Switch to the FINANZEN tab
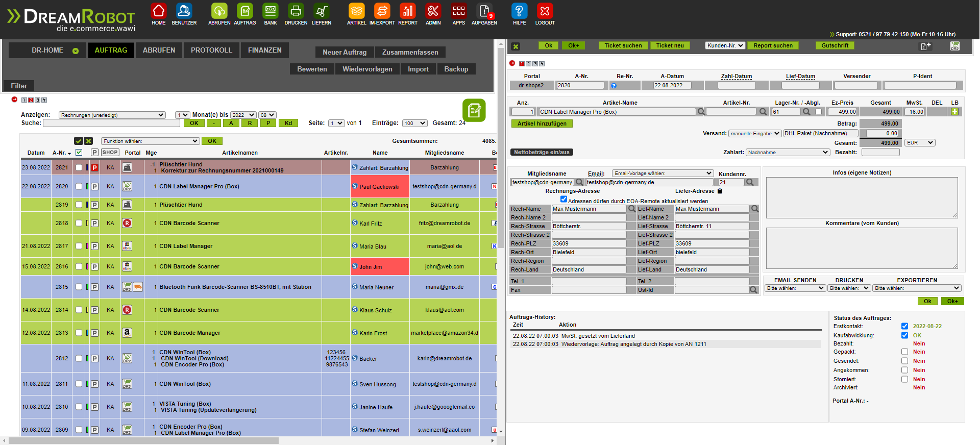This screenshot has height=445, width=980. 264,50
